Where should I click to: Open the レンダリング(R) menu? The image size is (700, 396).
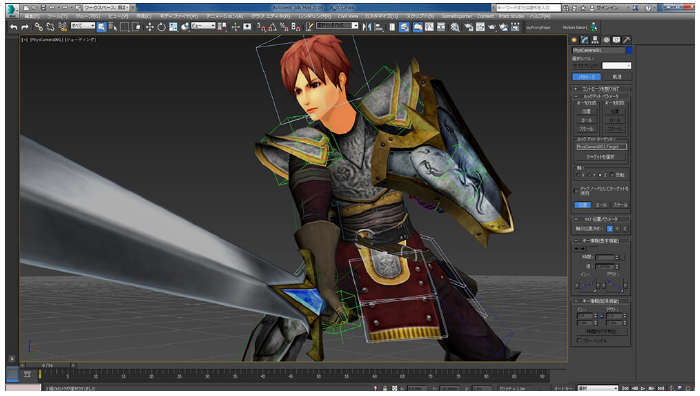(x=315, y=17)
